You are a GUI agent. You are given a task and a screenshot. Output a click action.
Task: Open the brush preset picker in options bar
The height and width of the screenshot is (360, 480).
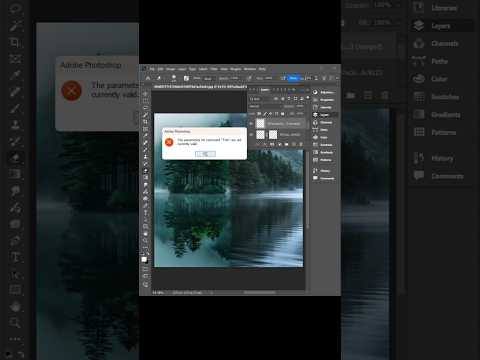pos(174,78)
